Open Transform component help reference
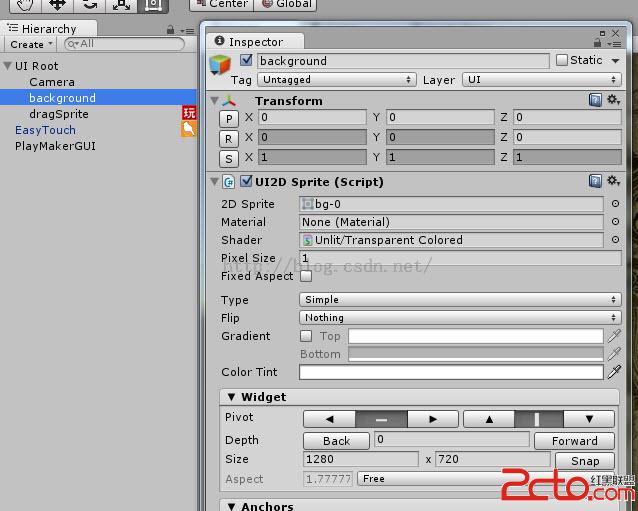Image resolution: width=638 pixels, height=511 pixels. tap(595, 100)
